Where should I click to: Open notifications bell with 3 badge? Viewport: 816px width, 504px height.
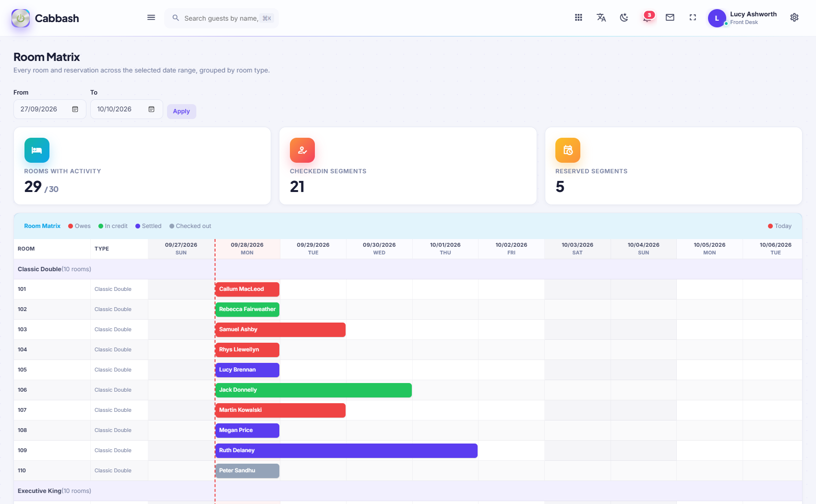648,17
